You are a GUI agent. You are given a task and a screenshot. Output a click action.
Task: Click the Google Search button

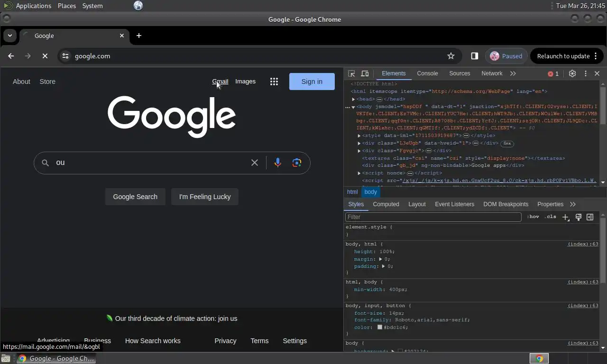coord(135,197)
